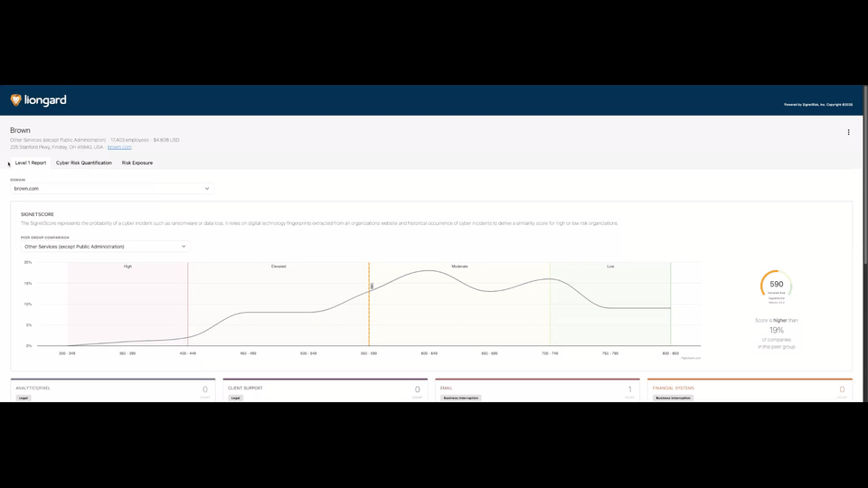This screenshot has width=868, height=488.
Task: Click the Moderate risk zone label
Action: point(459,266)
